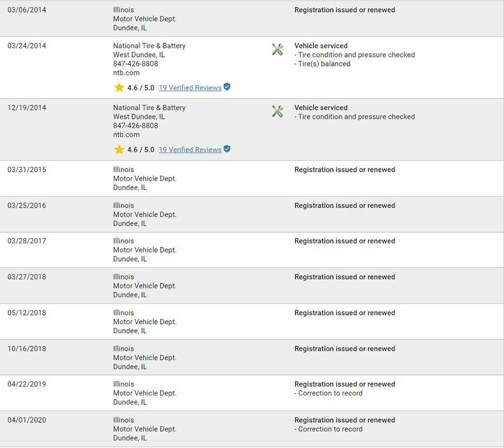Click "Vehicle serviced" heading for 12/19/2014

(321, 108)
